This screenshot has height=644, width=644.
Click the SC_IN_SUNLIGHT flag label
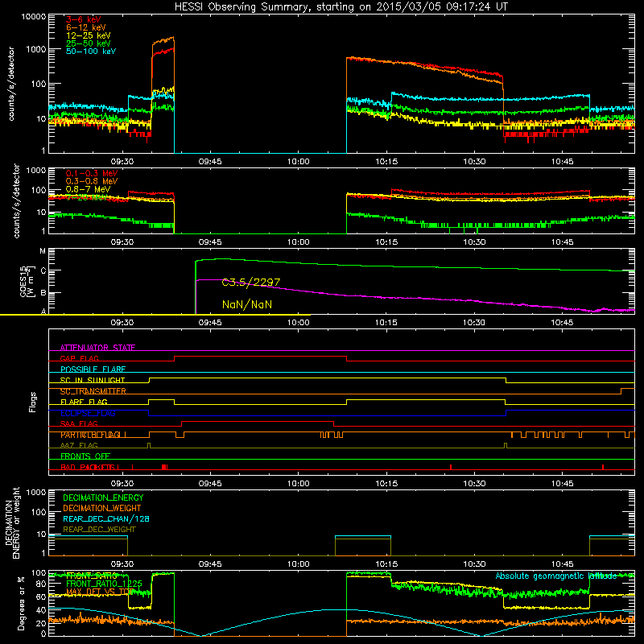tap(93, 380)
